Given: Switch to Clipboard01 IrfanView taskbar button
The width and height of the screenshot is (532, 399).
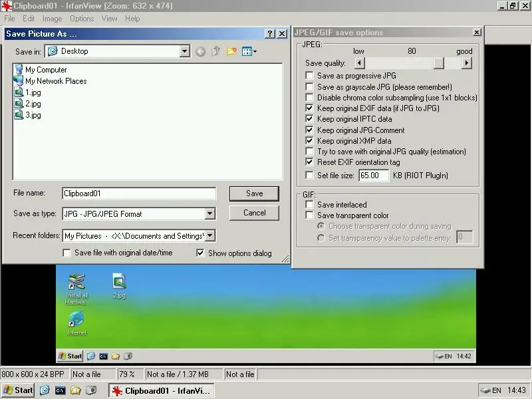Looking at the screenshot, I should 162,390.
